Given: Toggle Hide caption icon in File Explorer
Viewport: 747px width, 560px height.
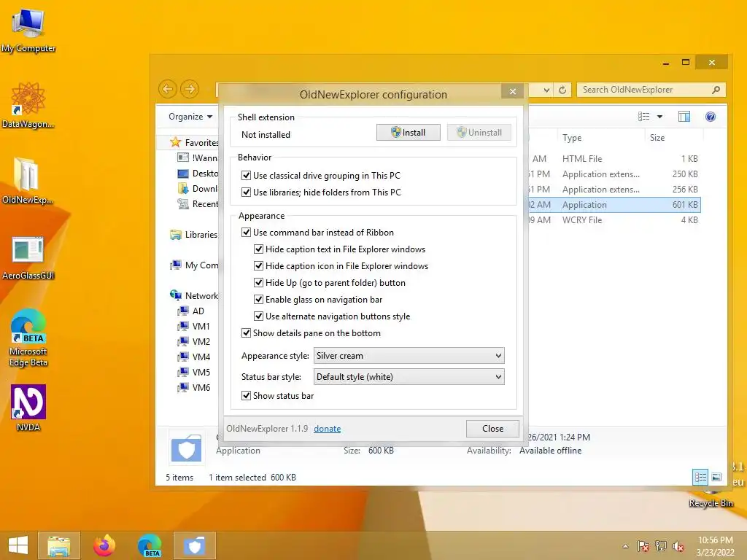Looking at the screenshot, I should pos(258,265).
